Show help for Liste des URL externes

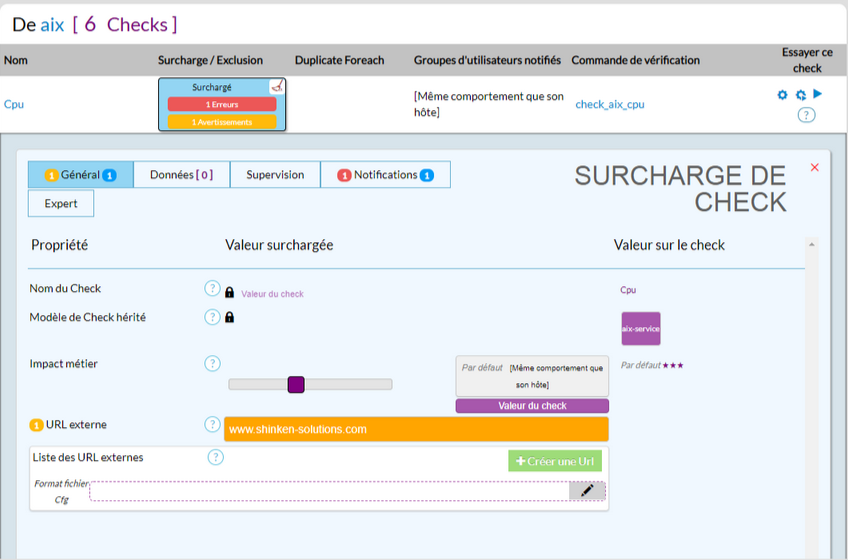216,458
